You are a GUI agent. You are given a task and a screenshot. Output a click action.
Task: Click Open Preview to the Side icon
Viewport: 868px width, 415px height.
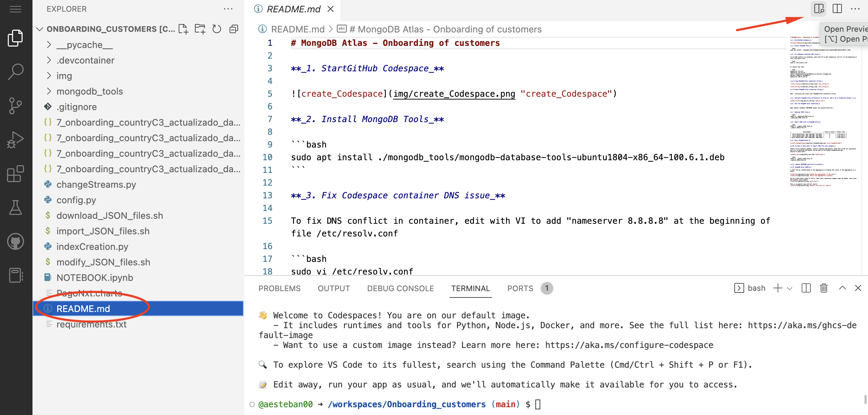coord(819,9)
